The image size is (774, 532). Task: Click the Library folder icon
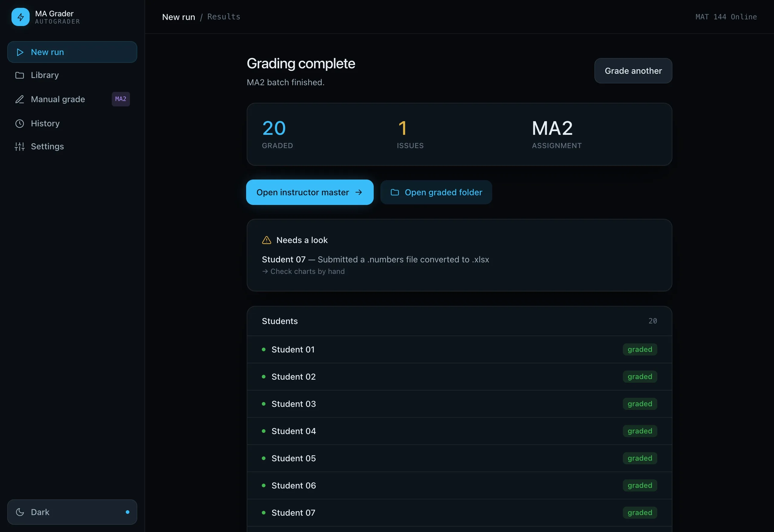pyautogui.click(x=20, y=75)
